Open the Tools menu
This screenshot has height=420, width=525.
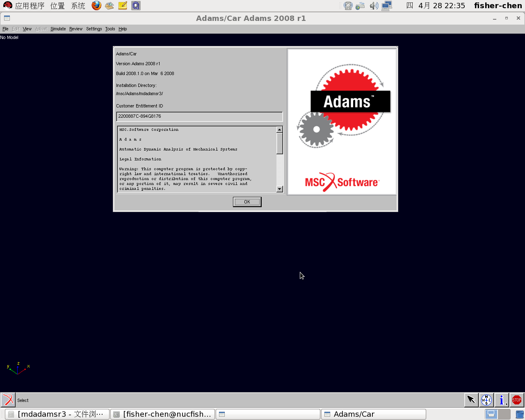pos(110,29)
